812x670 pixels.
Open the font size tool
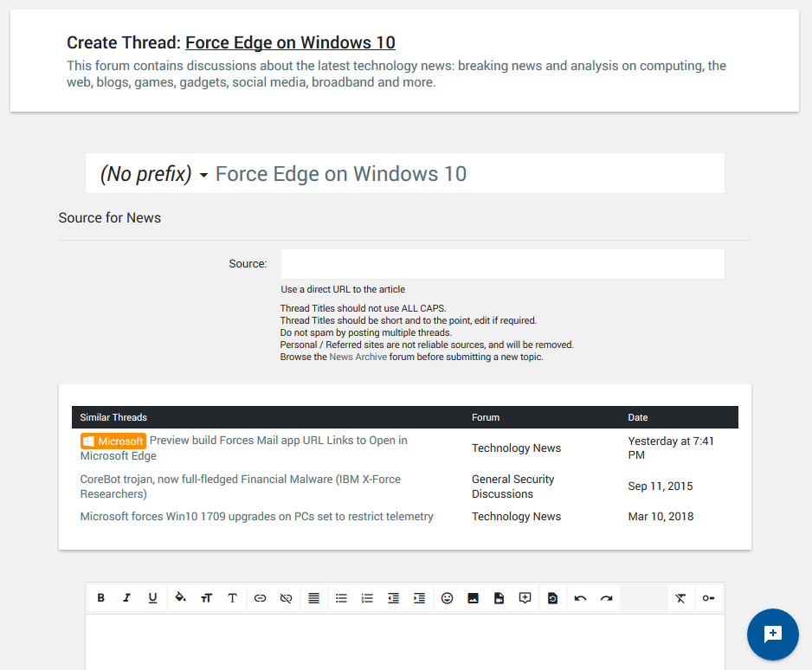[x=207, y=598]
